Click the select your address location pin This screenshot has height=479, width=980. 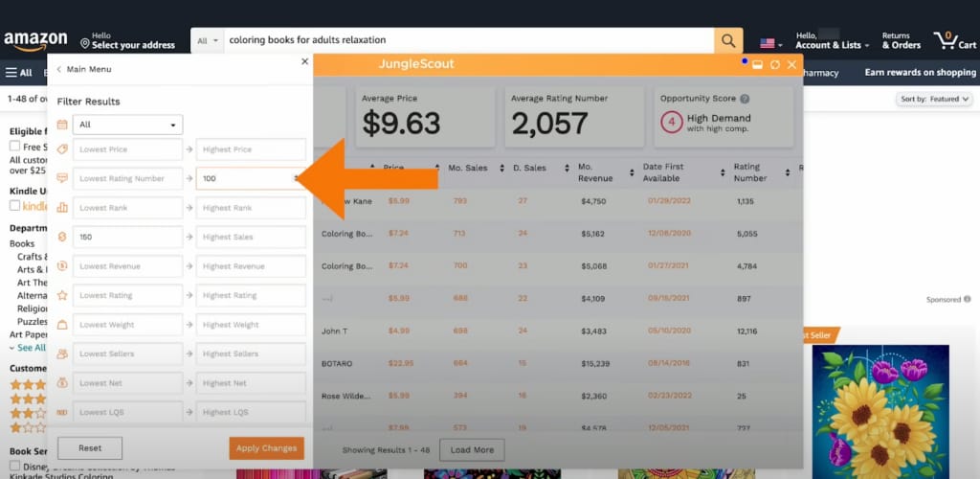[85, 44]
